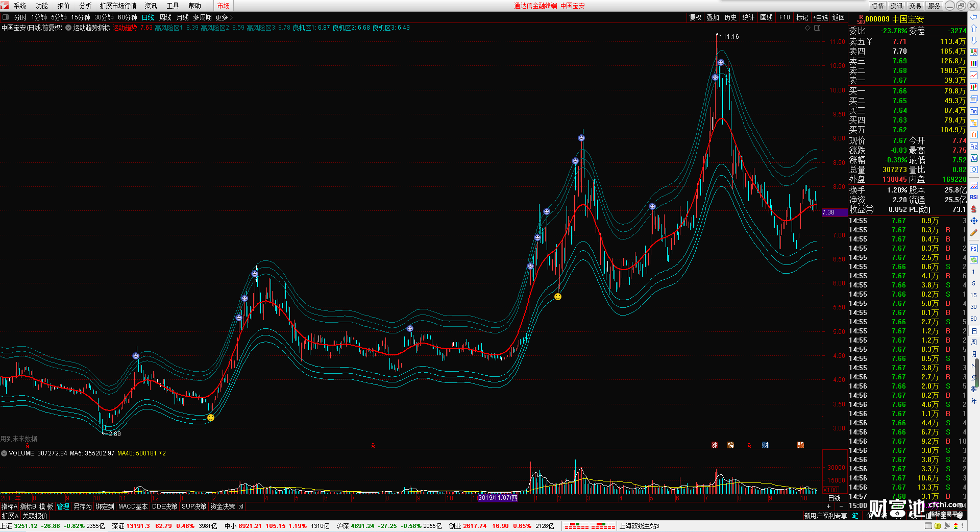Image resolution: width=980 pixels, height=532 pixels.
Task: Click the back arrow icon in right sidebar
Action: click(974, 17)
